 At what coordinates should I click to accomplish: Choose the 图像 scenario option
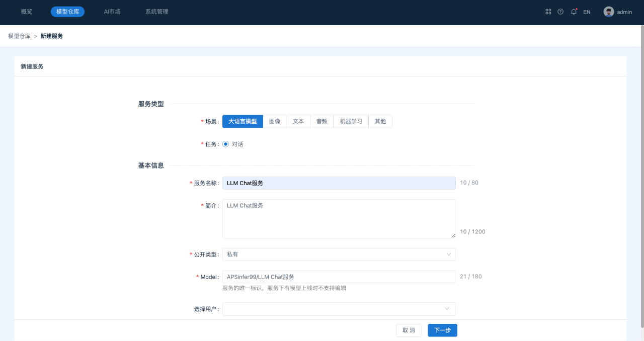coord(275,121)
